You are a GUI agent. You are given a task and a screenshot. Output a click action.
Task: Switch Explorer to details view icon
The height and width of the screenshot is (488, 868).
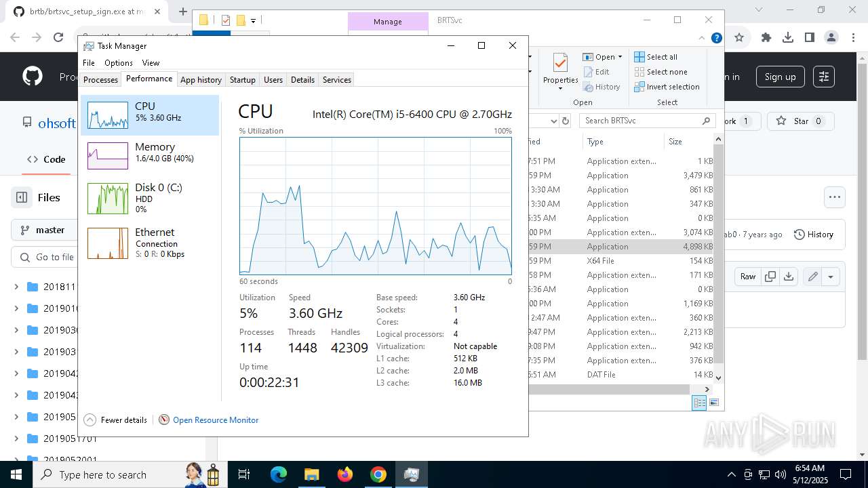pos(699,403)
